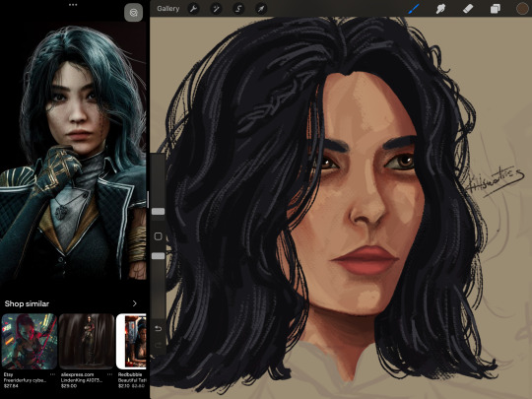Tap the square Modify button in sidebar

pos(158,236)
